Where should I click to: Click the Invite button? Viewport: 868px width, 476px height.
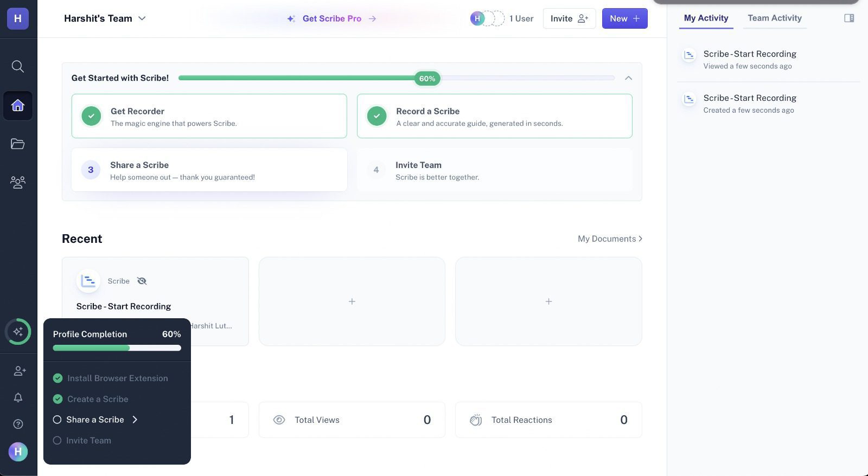point(569,18)
